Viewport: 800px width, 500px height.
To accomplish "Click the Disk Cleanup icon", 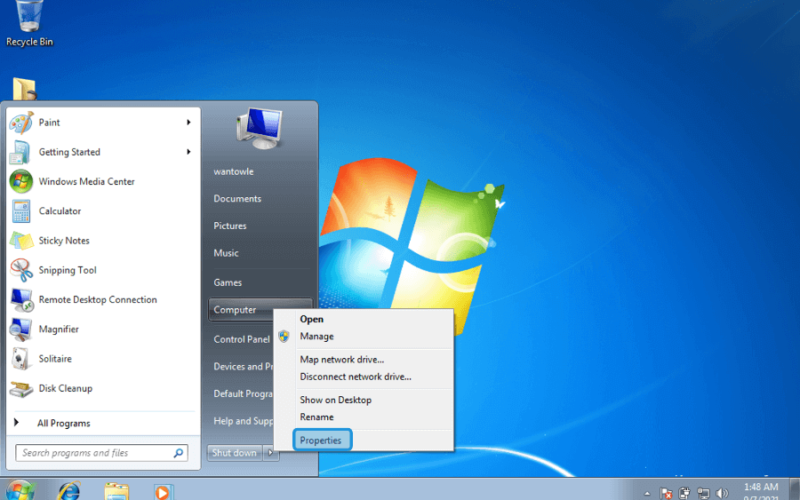I will [x=21, y=389].
